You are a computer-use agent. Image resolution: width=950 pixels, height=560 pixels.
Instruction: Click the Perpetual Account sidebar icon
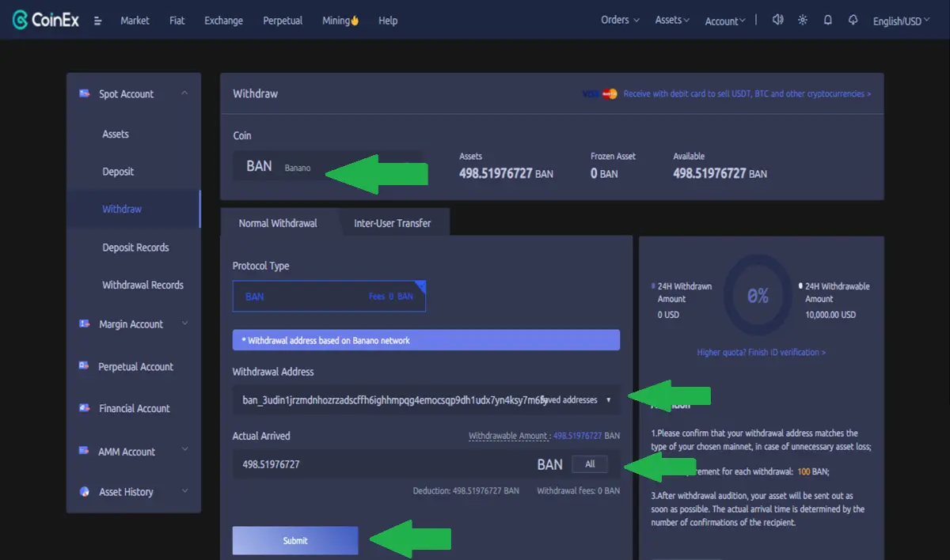point(85,365)
